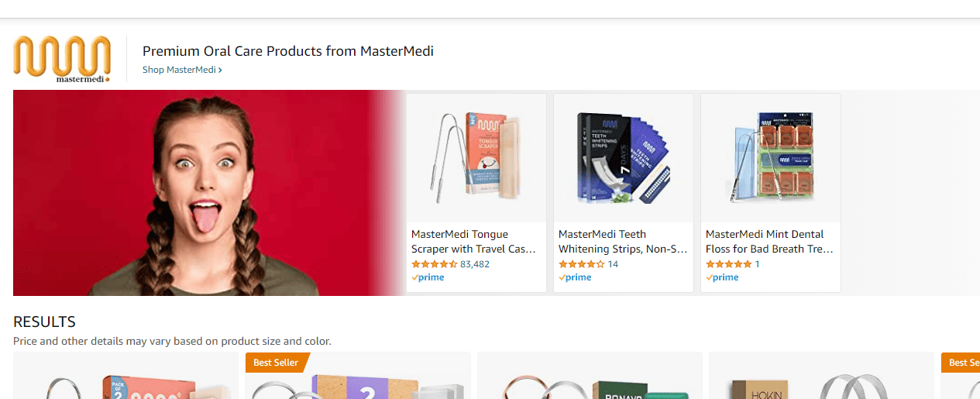Image resolution: width=980 pixels, height=399 pixels.
Task: Open the woman tongue banner image
Action: [209, 193]
